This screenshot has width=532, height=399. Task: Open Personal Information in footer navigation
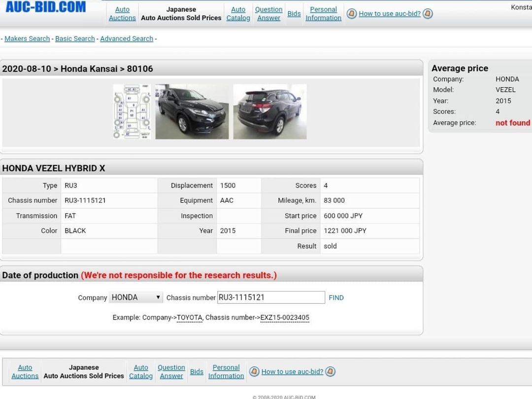226,371
